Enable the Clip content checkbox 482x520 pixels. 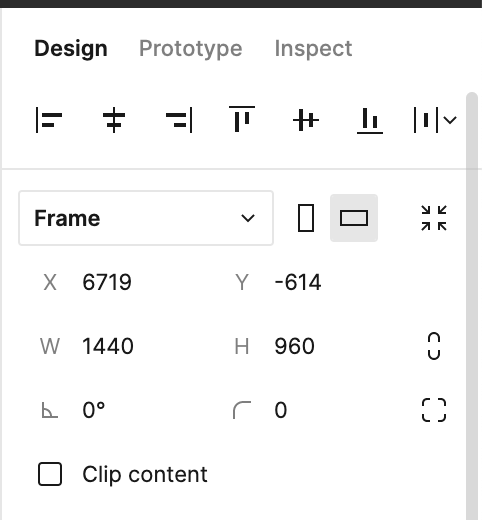tap(50, 474)
